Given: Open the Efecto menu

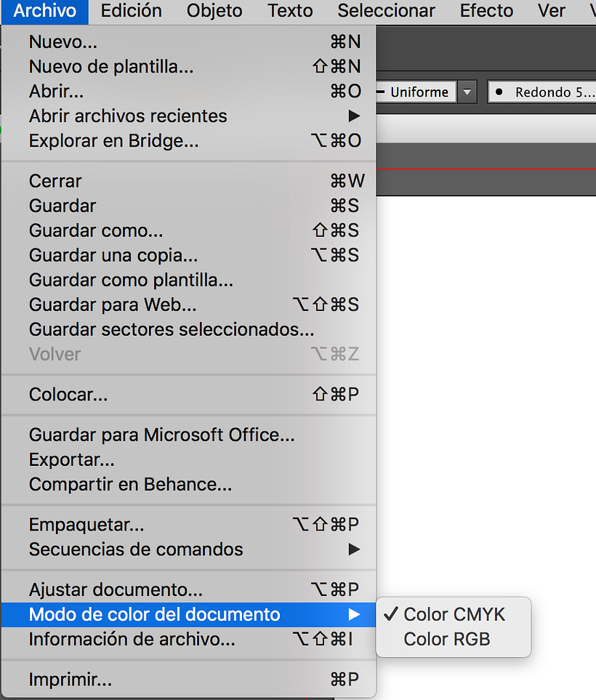Looking at the screenshot, I should pyautogui.click(x=486, y=11).
